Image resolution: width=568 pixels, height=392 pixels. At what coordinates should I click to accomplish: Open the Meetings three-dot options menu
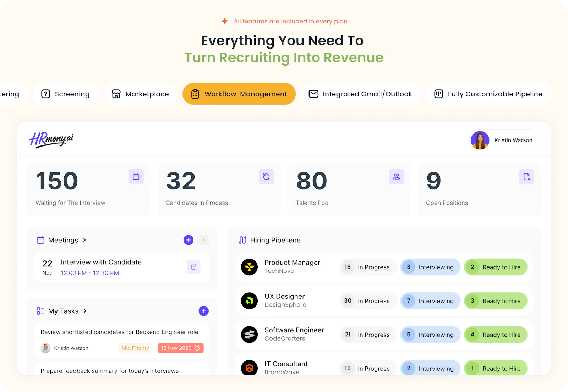(x=204, y=240)
